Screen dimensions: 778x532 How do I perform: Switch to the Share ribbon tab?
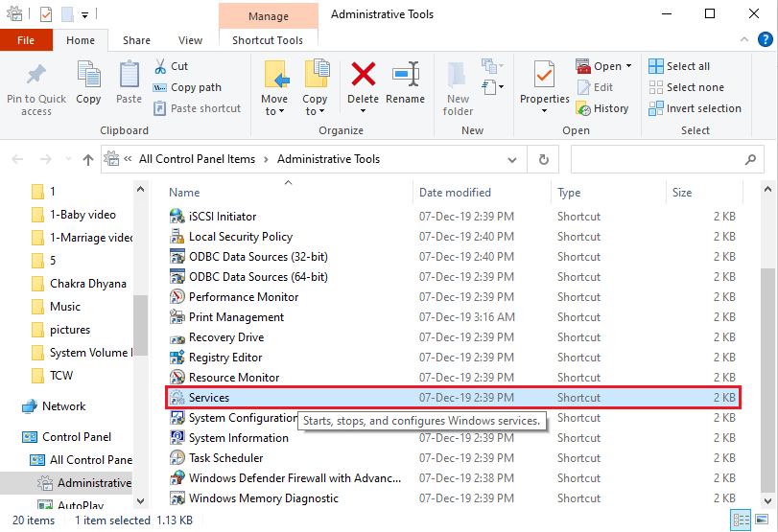[136, 40]
